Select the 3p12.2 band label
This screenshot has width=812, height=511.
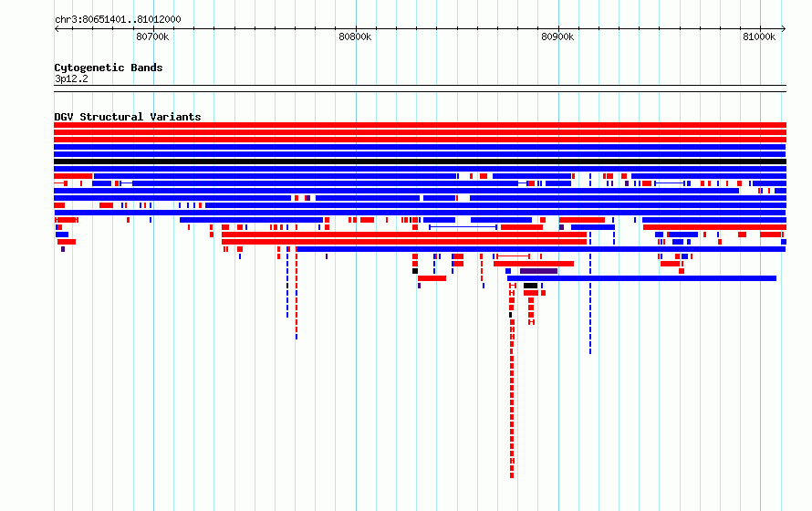click(x=71, y=79)
